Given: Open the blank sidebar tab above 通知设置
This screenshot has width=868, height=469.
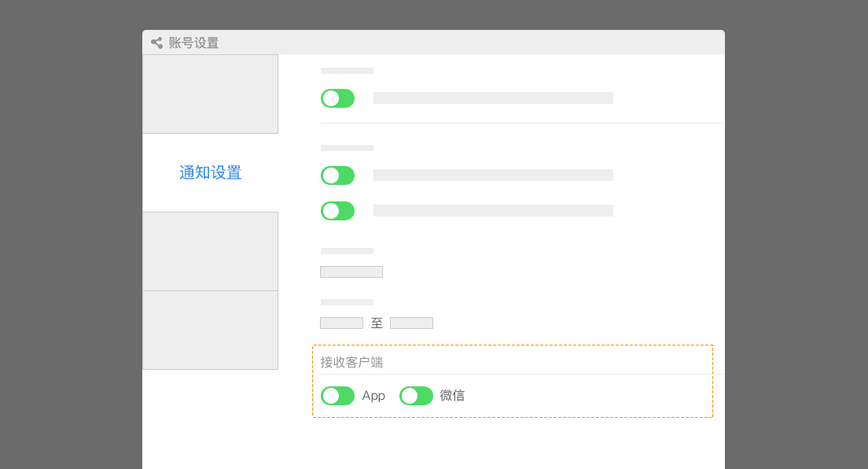Looking at the screenshot, I should click(x=211, y=94).
